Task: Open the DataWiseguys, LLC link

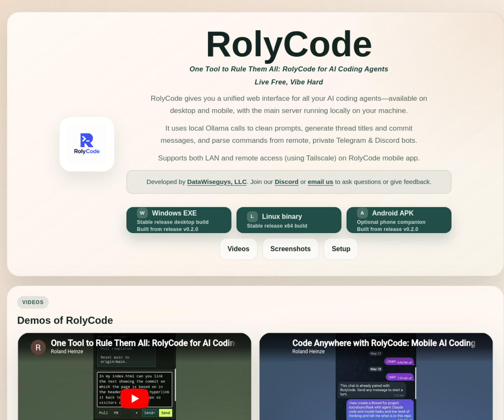Action: tap(217, 182)
